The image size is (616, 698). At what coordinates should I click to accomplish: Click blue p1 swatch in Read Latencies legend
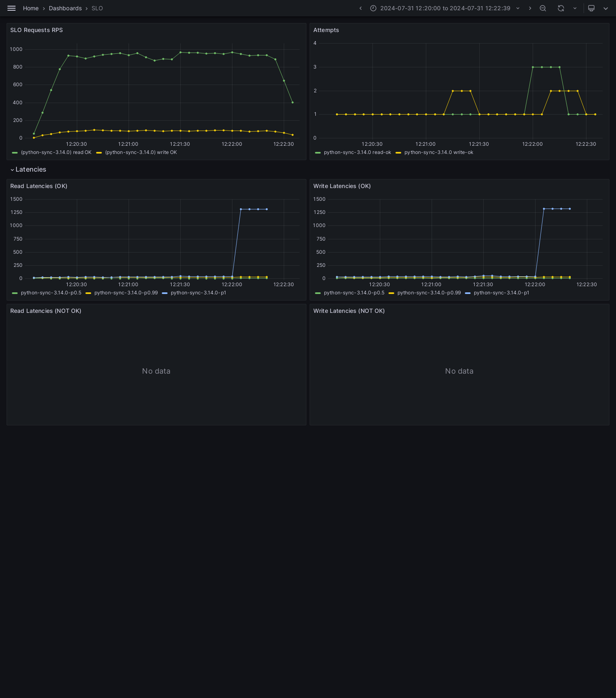tap(165, 293)
